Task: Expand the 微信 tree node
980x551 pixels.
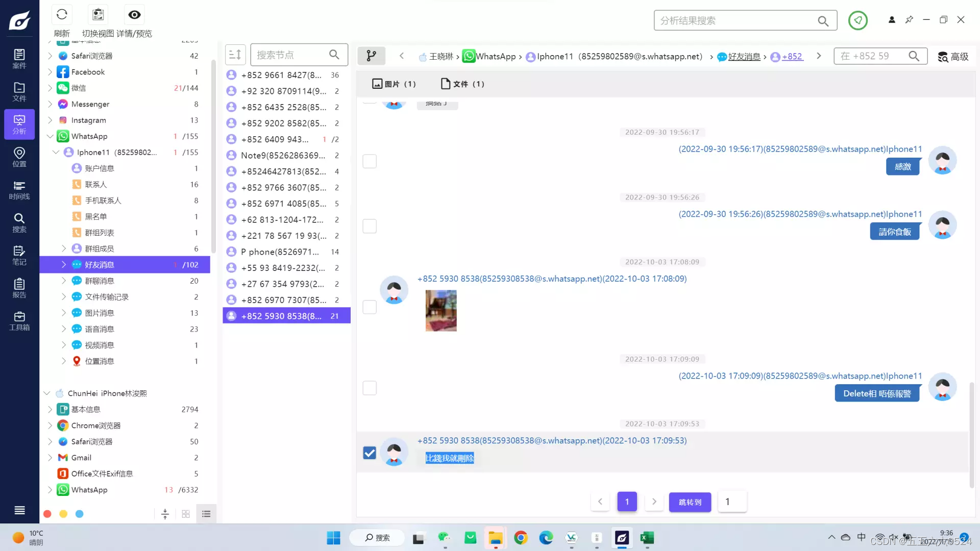Action: tap(50, 88)
